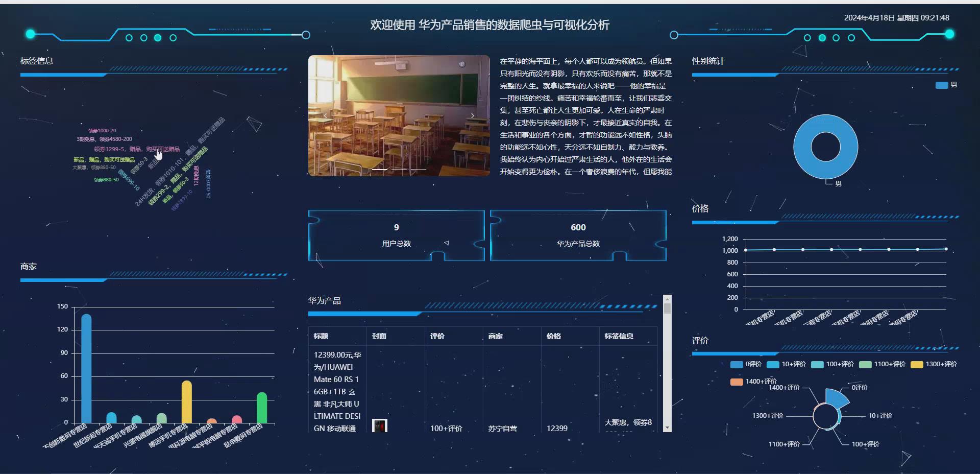Toggle the 1300+评价 legend item
The width and height of the screenshot is (980, 474).
(934, 364)
